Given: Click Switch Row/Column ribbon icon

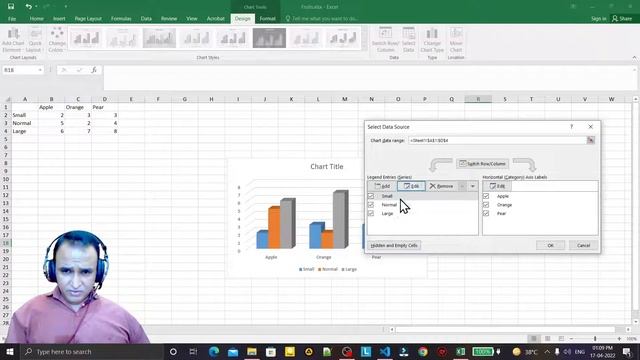Looking at the screenshot, I should (385, 40).
